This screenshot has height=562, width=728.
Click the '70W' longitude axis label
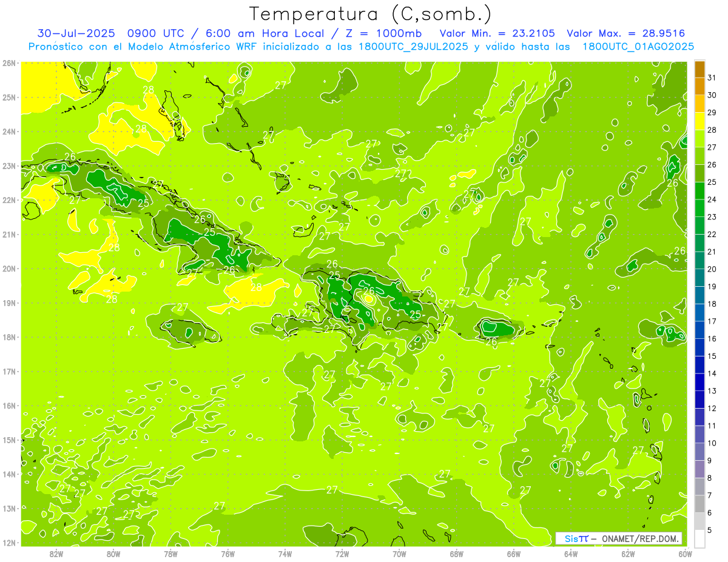[399, 554]
